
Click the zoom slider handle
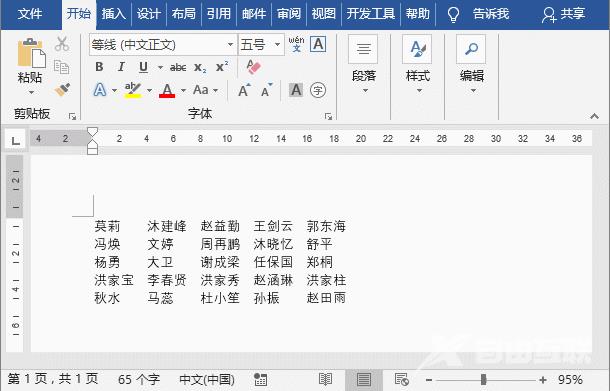click(483, 379)
